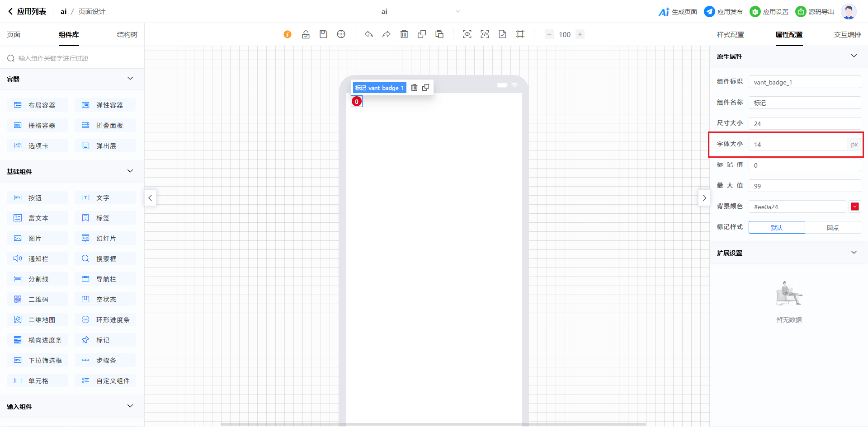Click the 应用发布 button
868x427 pixels.
tap(723, 12)
